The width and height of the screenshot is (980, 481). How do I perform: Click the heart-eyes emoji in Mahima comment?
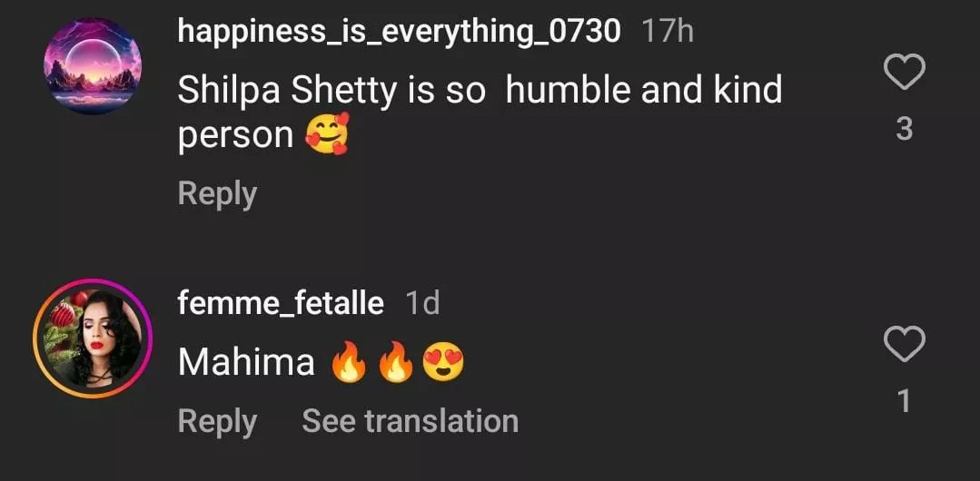point(443,363)
